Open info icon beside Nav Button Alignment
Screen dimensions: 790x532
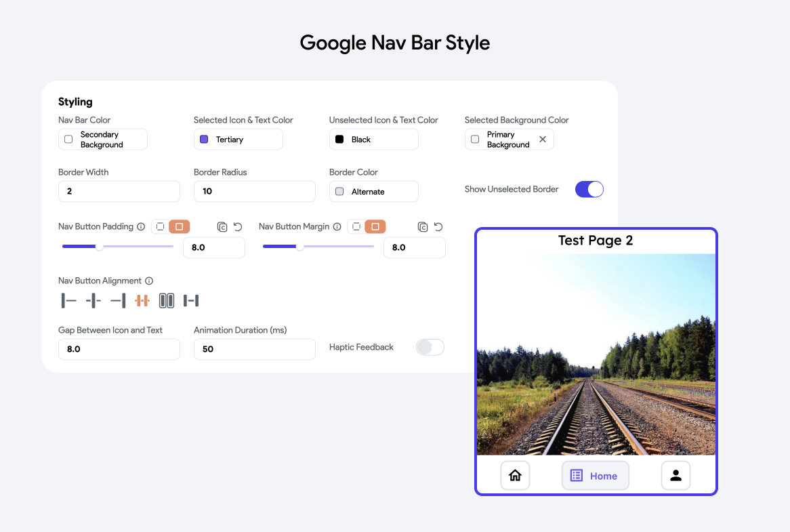click(x=149, y=281)
